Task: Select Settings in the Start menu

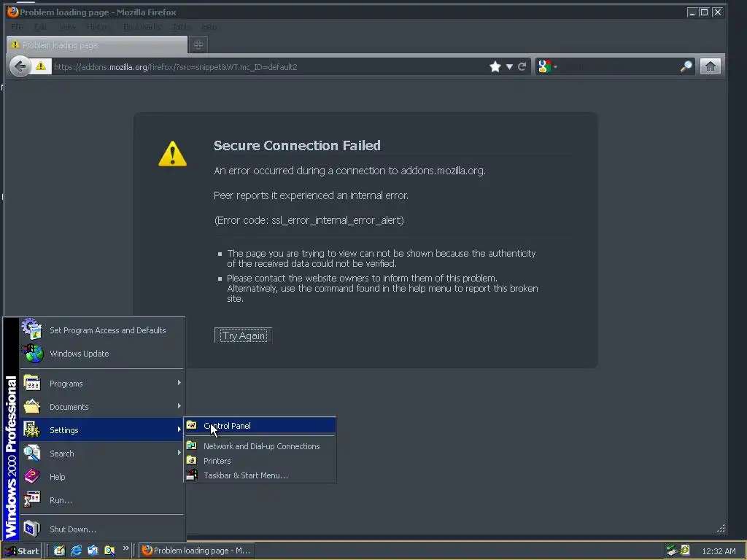Action: (x=102, y=429)
